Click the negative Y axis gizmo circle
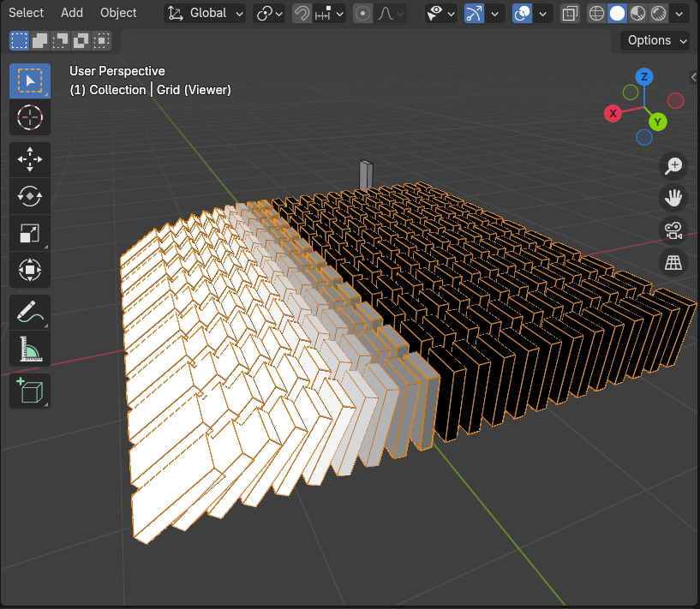Image resolution: width=700 pixels, height=609 pixels. (x=631, y=93)
